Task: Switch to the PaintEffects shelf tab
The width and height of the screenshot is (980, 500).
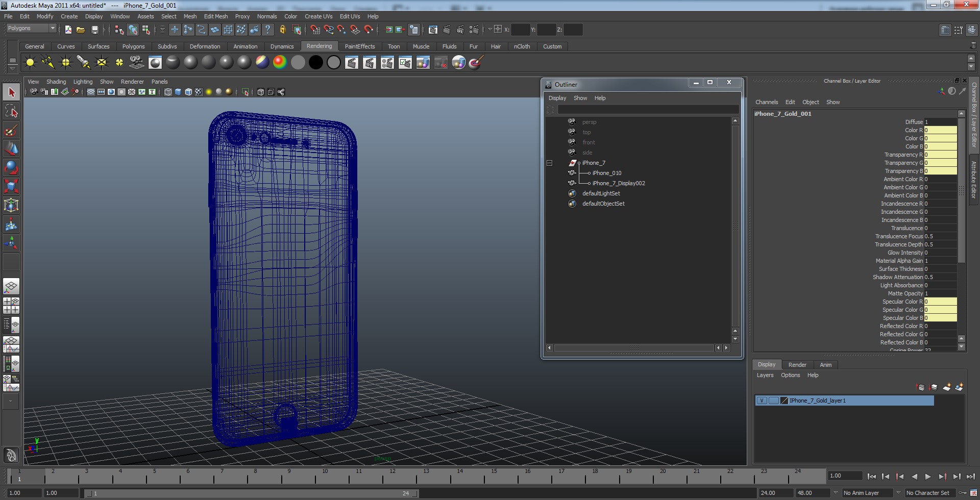Action: pyautogui.click(x=360, y=46)
